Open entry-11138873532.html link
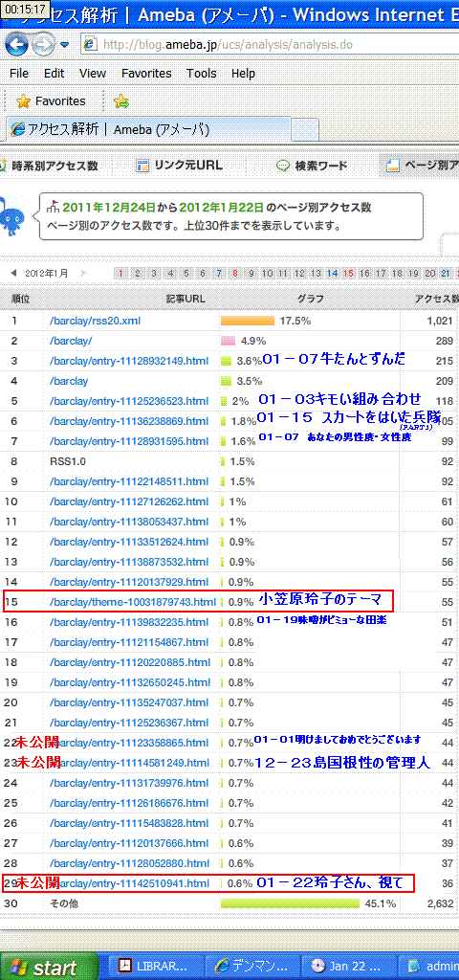This screenshot has width=459, height=980. click(129, 561)
